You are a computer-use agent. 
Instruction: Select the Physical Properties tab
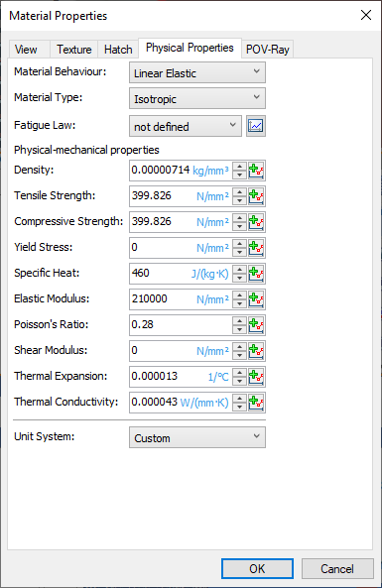[x=190, y=48]
